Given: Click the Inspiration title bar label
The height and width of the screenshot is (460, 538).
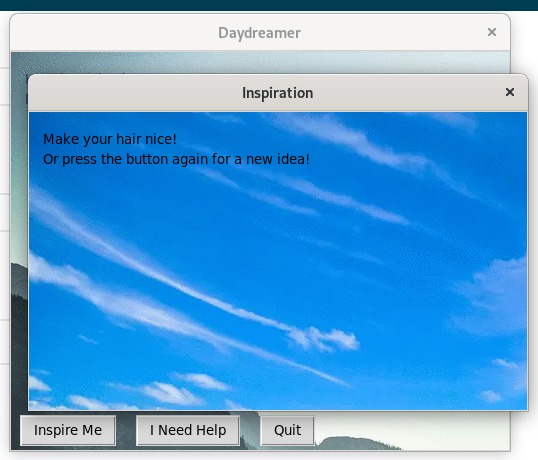Looking at the screenshot, I should point(278,93).
